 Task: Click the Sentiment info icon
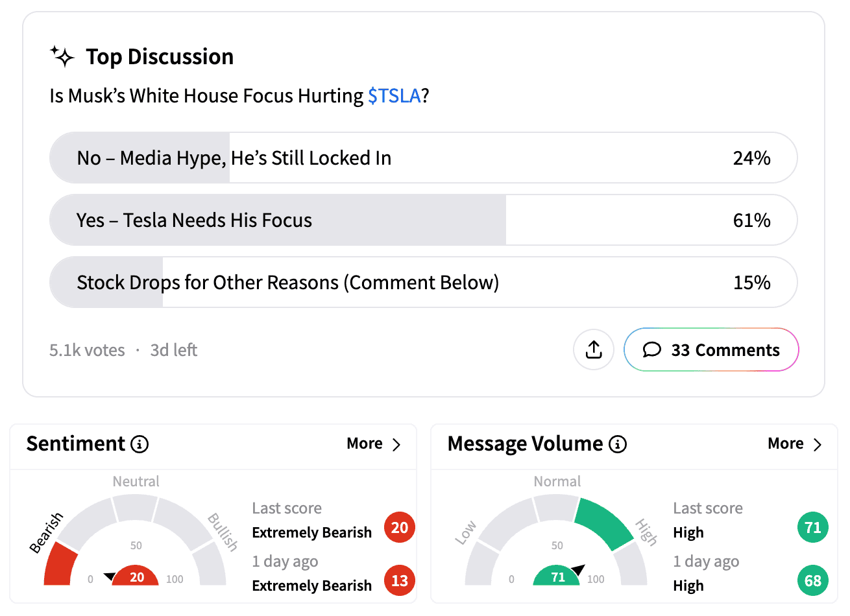[x=140, y=444]
